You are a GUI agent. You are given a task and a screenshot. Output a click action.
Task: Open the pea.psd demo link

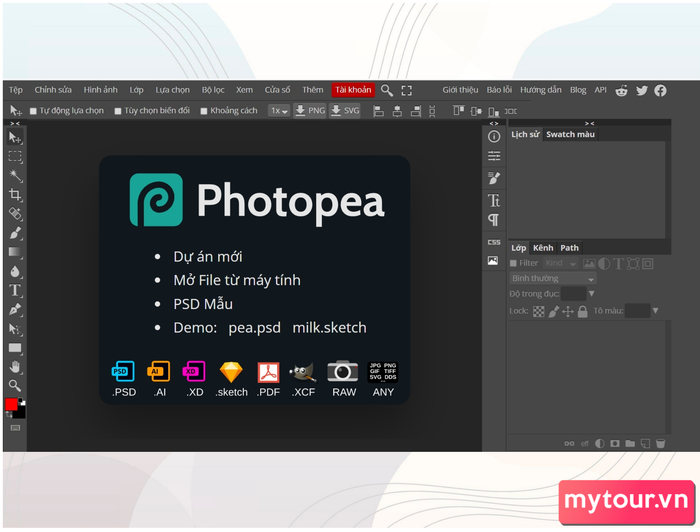coord(254,328)
